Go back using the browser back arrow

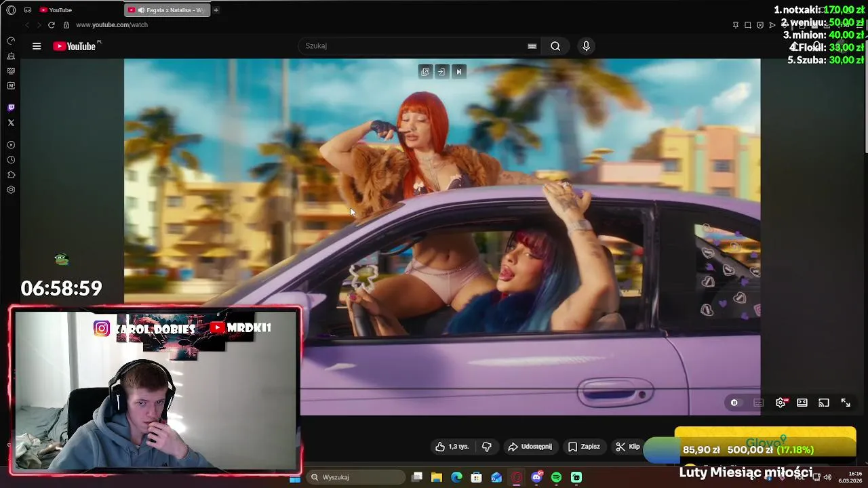(x=27, y=25)
